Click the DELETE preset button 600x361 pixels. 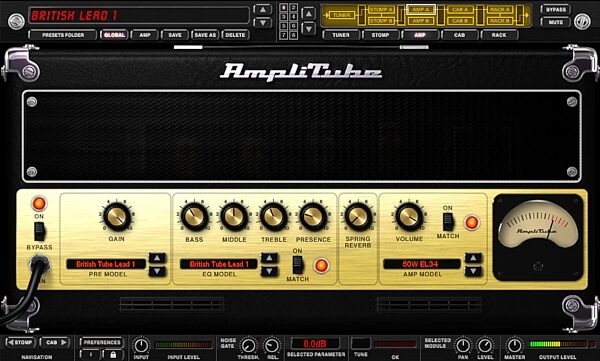coord(235,35)
